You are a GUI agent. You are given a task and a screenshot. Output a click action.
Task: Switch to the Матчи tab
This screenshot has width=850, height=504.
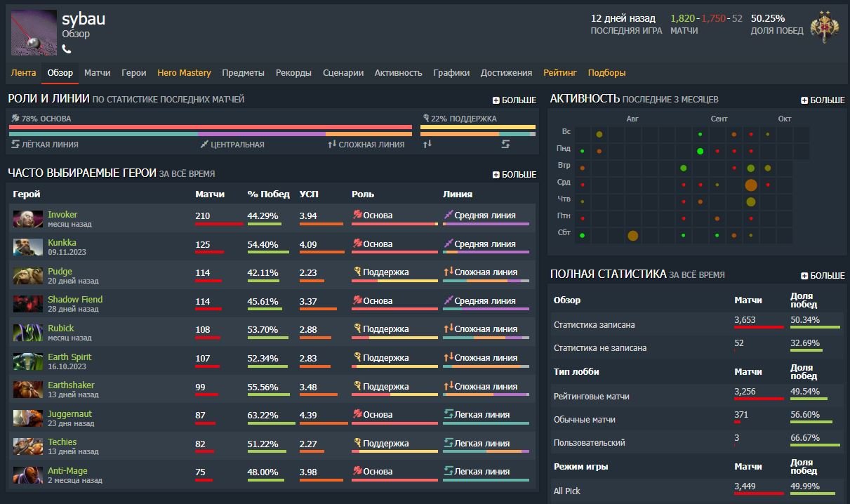97,72
